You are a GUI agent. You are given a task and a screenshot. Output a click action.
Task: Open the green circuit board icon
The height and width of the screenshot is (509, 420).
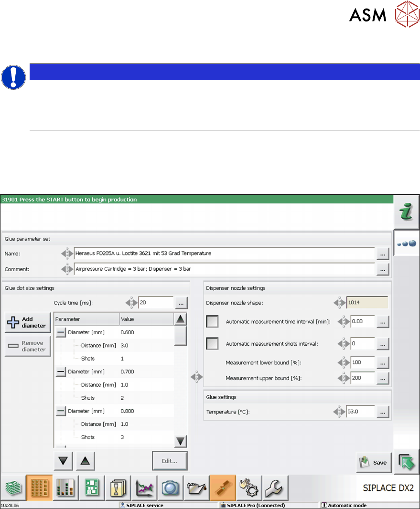click(x=92, y=488)
